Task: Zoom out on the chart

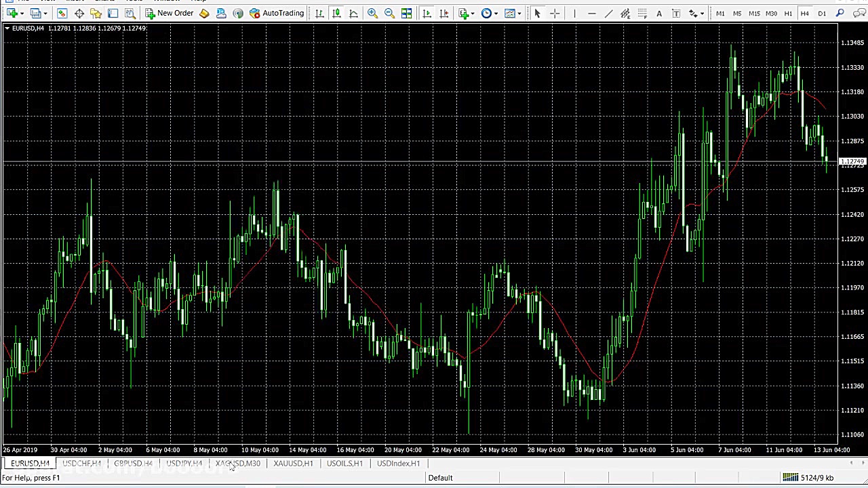Action: (389, 13)
